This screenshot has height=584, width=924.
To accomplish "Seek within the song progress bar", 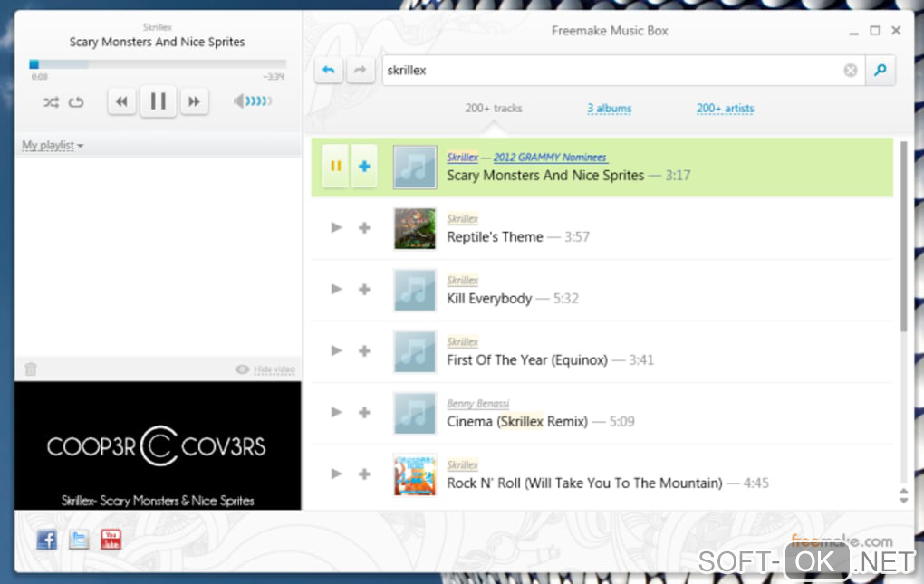I will tap(158, 64).
